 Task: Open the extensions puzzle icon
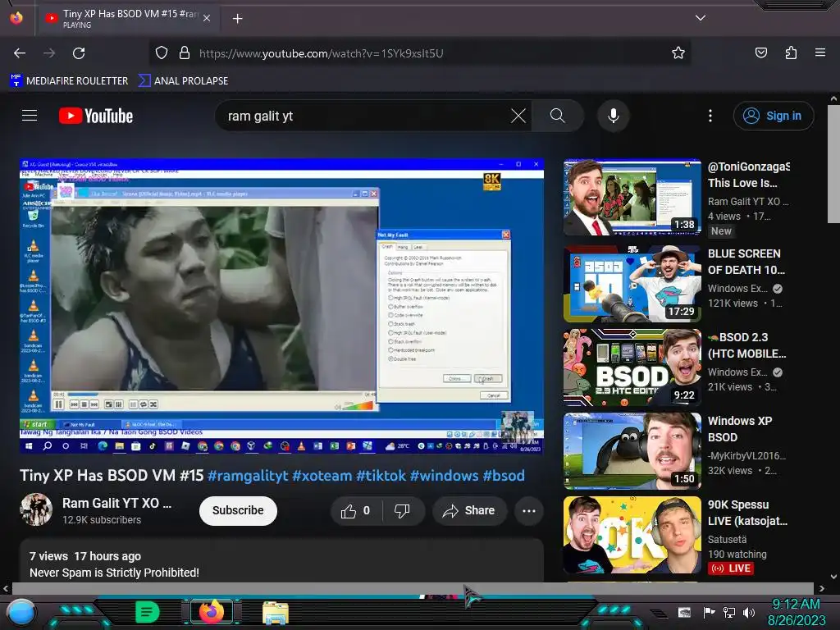(791, 52)
